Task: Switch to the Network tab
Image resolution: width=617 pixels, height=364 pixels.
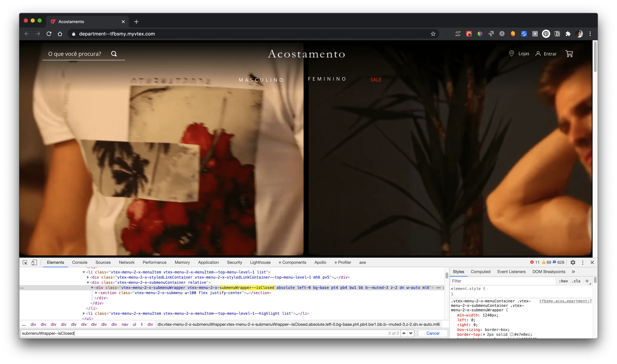Action: [x=127, y=262]
